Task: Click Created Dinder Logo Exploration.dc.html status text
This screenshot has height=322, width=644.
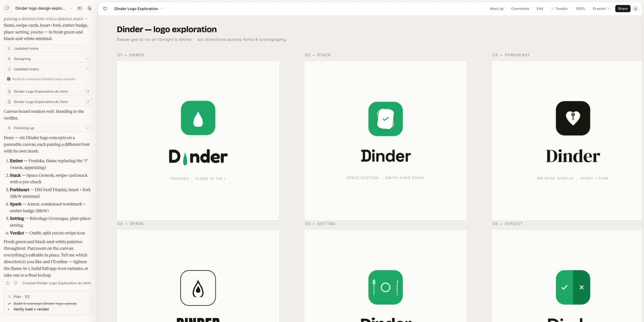Action: pos(56,283)
